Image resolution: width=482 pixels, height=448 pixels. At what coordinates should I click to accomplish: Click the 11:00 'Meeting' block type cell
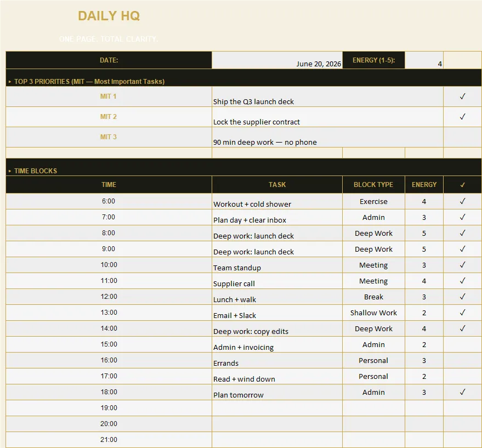(373, 281)
